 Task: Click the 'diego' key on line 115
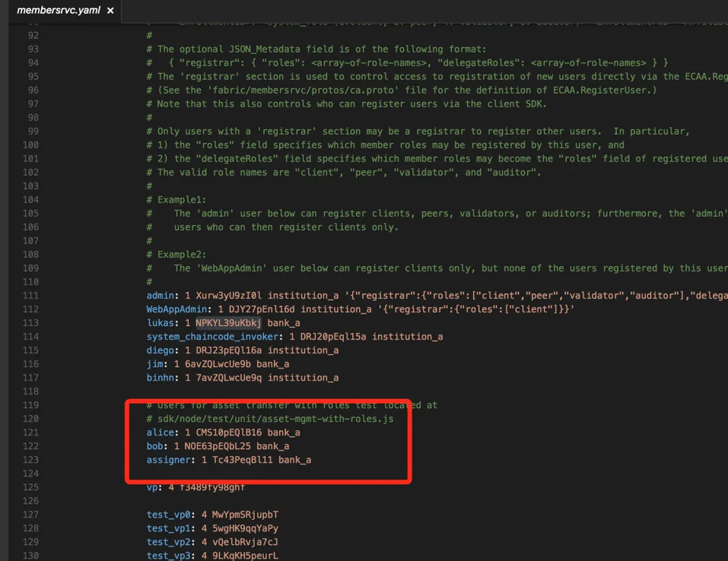tap(161, 350)
